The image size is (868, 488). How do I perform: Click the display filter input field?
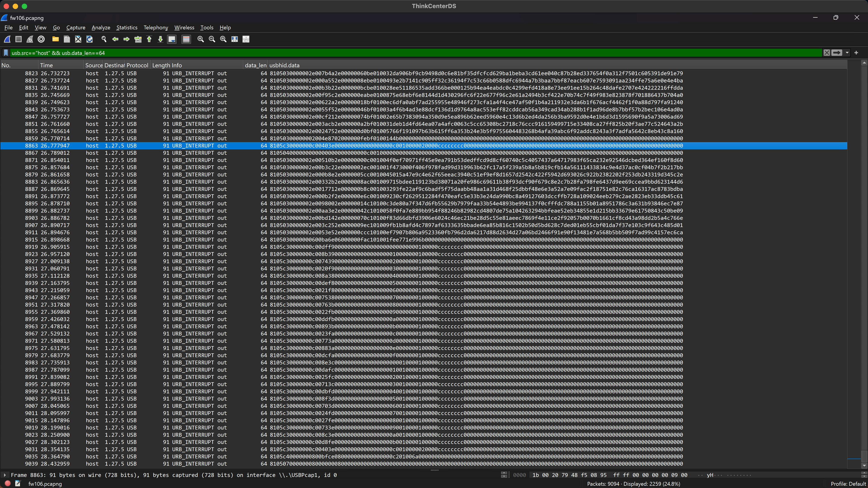pyautogui.click(x=416, y=53)
